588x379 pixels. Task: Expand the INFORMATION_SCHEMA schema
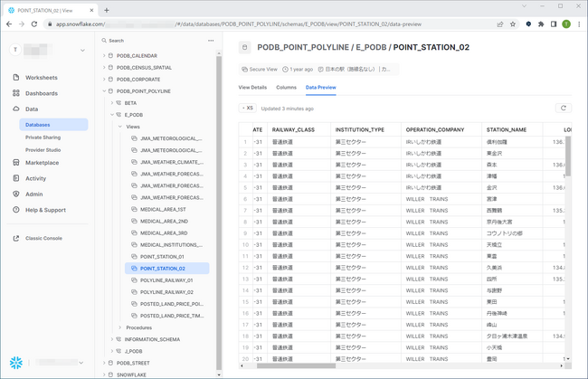112,339
